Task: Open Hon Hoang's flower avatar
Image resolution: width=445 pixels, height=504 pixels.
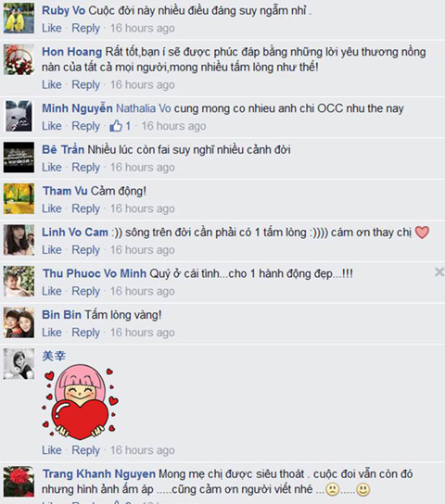Action: click(19, 60)
